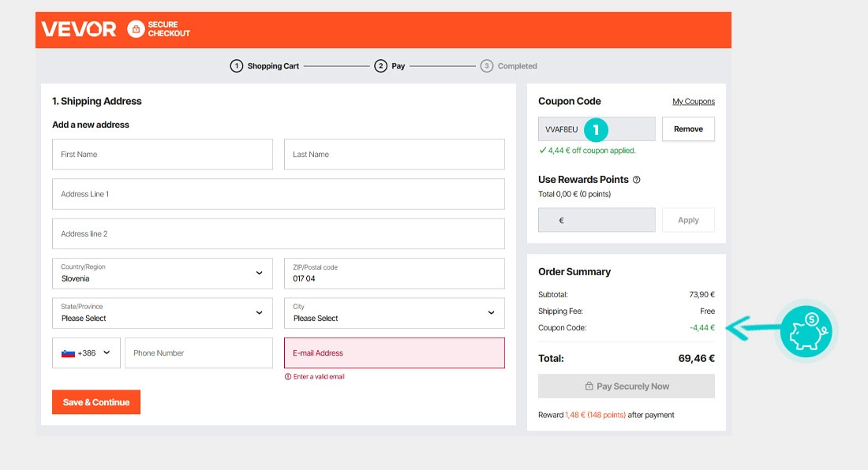Click the Pay step number icon
The width and height of the screenshot is (868, 470).
[x=380, y=66]
